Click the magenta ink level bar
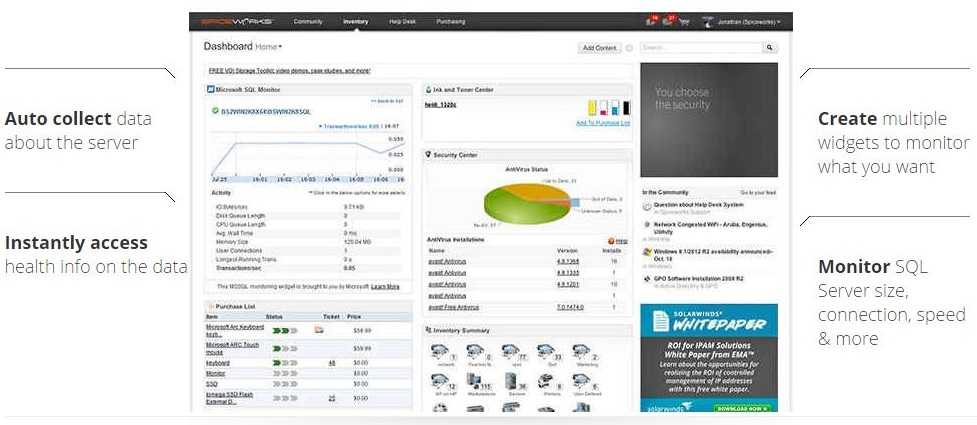This screenshot has width=977, height=425. (x=604, y=108)
